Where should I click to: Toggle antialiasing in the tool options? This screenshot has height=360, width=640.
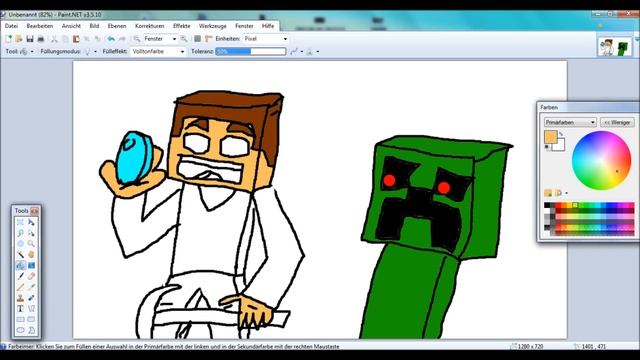pyautogui.click(x=294, y=51)
